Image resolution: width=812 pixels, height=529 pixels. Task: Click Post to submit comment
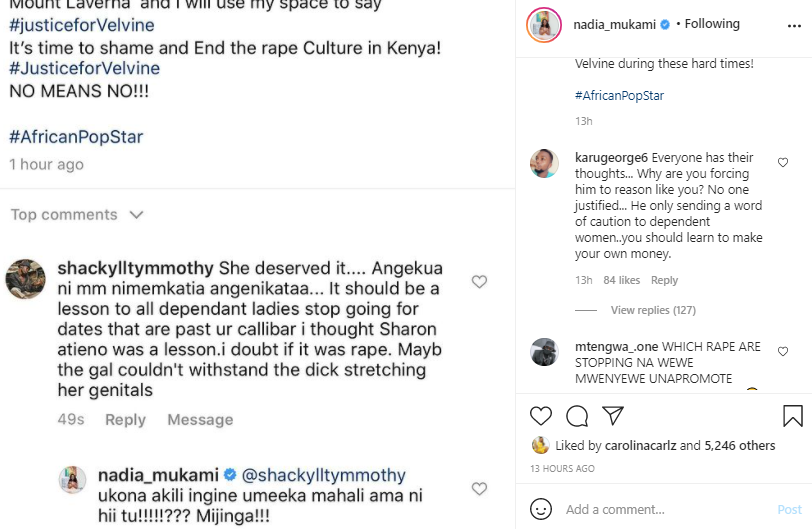(789, 510)
